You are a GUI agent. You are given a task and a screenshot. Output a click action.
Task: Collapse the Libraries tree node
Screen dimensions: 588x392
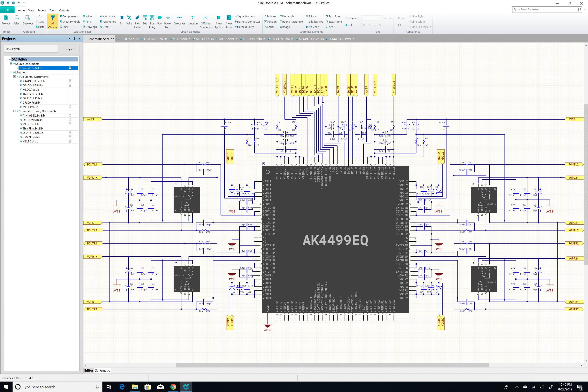click(x=11, y=72)
